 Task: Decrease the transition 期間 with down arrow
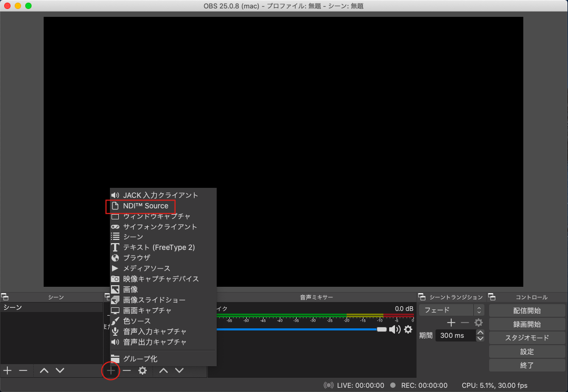(480, 338)
